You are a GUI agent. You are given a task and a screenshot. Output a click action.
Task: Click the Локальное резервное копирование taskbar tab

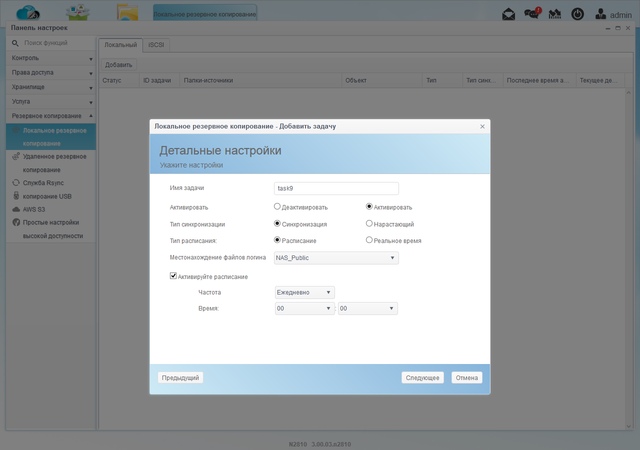pos(205,14)
